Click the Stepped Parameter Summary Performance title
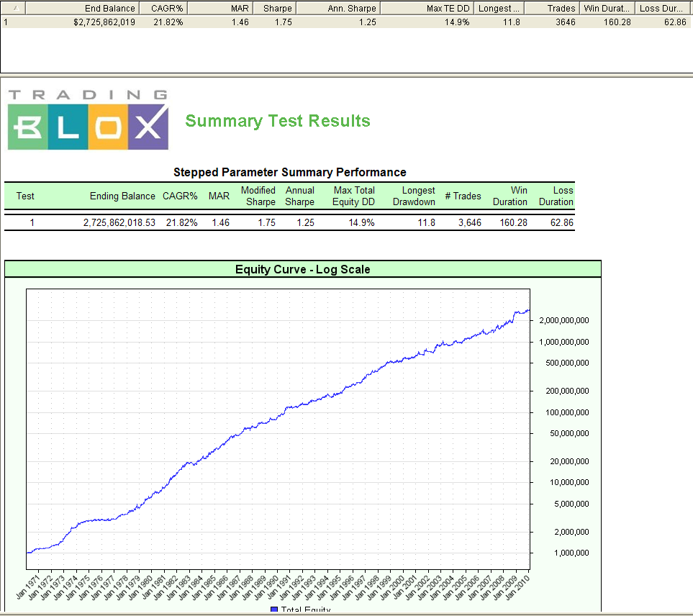693x616 pixels. [x=289, y=172]
